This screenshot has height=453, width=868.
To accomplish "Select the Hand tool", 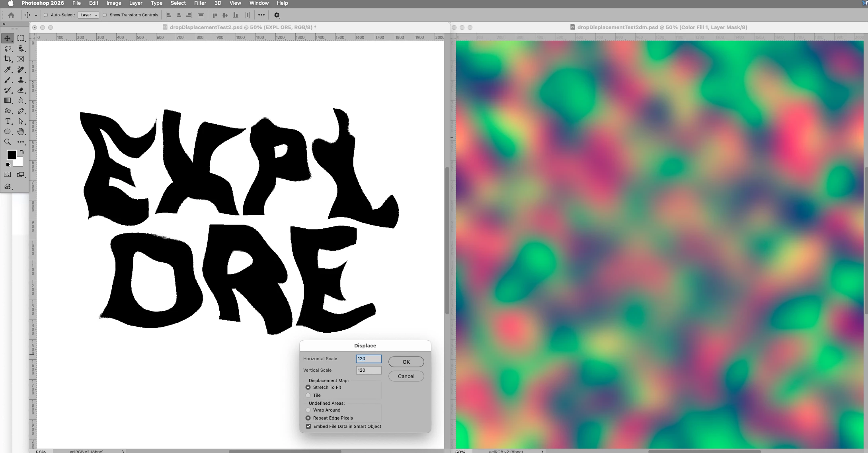I will click(21, 131).
